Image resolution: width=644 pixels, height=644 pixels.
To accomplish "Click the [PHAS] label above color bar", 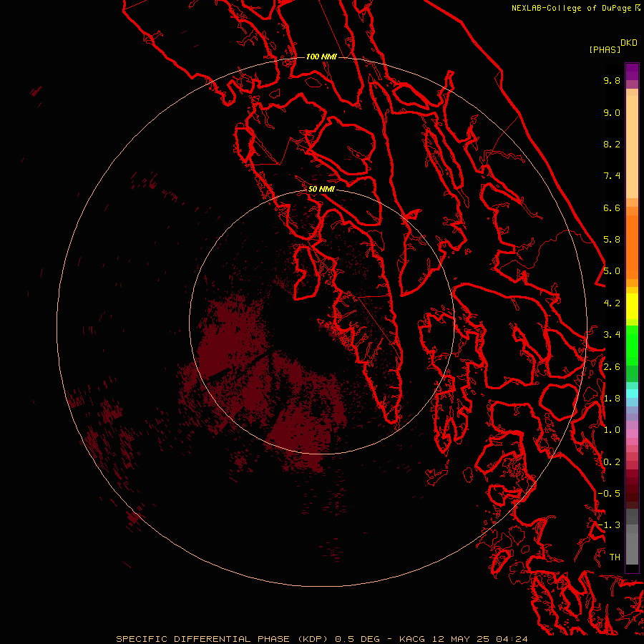I will point(605,49).
